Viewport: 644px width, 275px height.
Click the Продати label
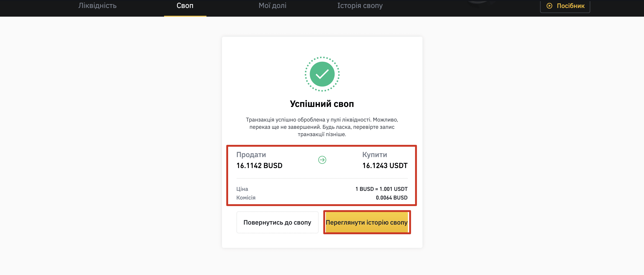tap(251, 155)
